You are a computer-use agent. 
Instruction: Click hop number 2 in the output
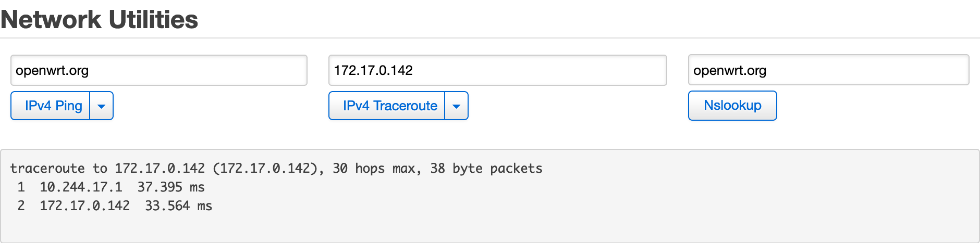tap(21, 206)
